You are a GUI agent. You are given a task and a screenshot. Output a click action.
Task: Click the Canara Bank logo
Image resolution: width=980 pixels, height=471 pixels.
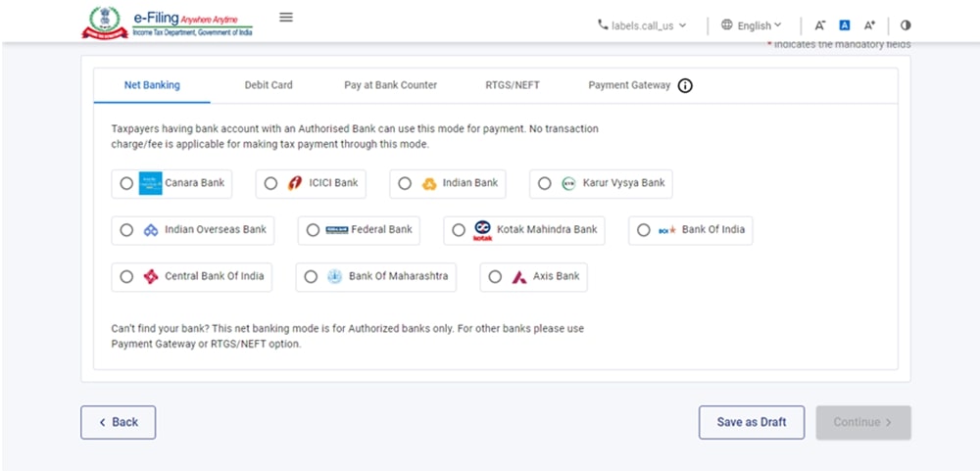[150, 183]
